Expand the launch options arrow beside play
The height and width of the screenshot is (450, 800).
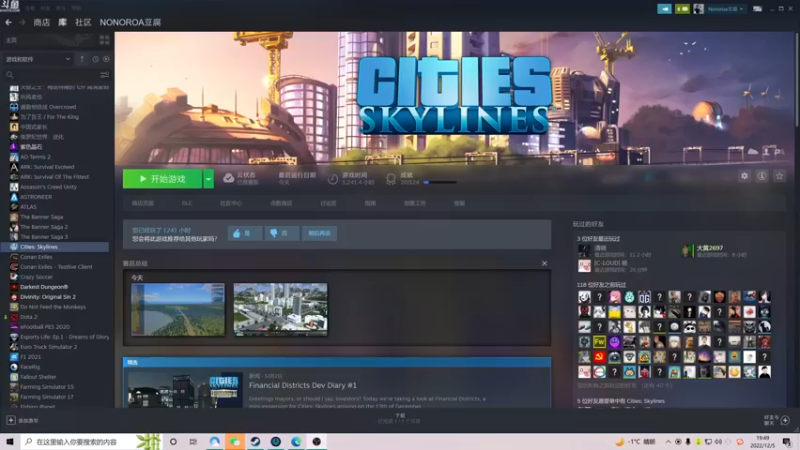[x=208, y=179]
